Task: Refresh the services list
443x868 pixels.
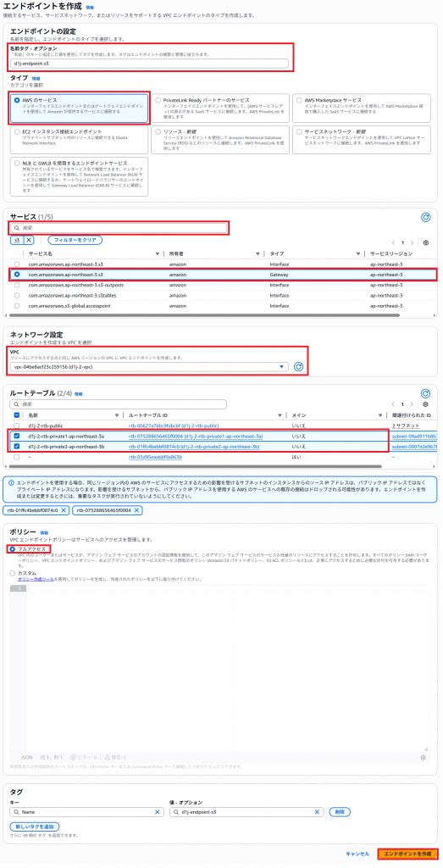Action: [425, 218]
